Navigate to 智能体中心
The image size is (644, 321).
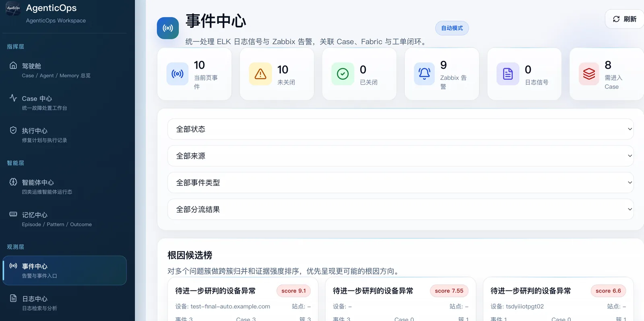(x=64, y=187)
